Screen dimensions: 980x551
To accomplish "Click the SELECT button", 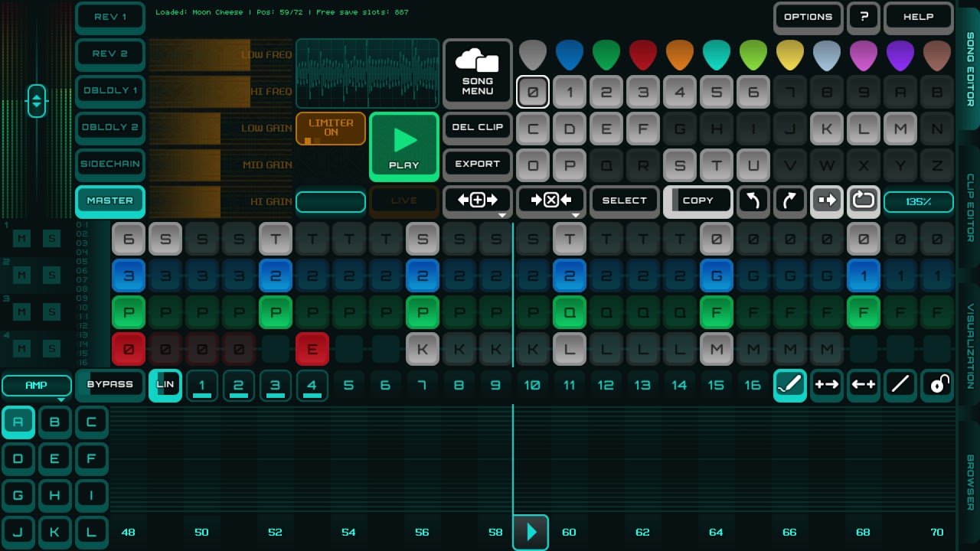I will coord(624,201).
